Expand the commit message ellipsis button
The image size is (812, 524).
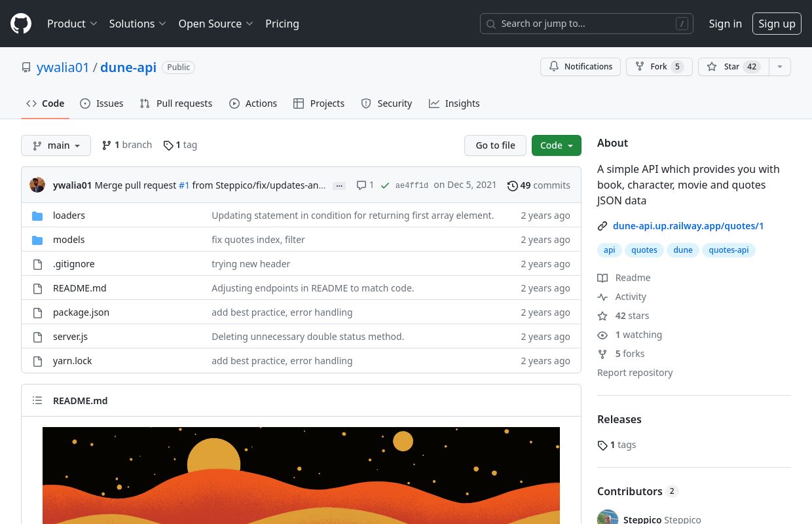tap(339, 186)
